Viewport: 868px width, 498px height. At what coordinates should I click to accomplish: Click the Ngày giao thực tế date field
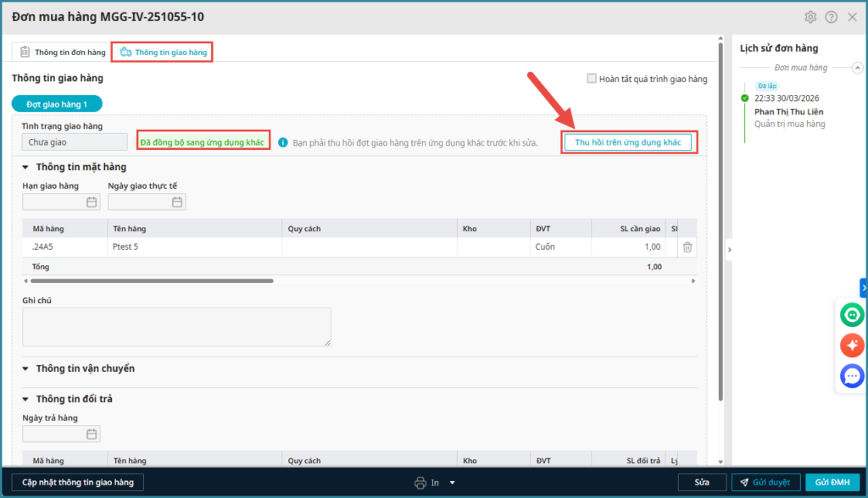(x=147, y=202)
